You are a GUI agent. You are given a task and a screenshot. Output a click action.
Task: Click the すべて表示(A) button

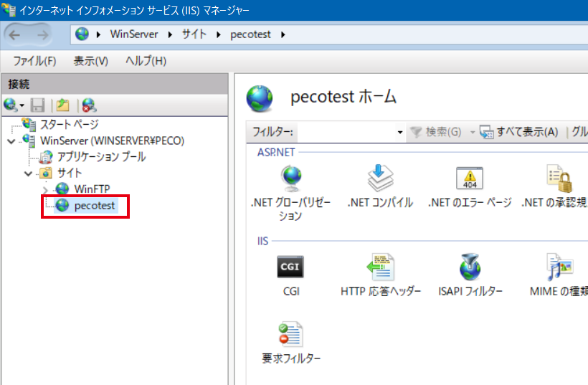[x=520, y=133]
